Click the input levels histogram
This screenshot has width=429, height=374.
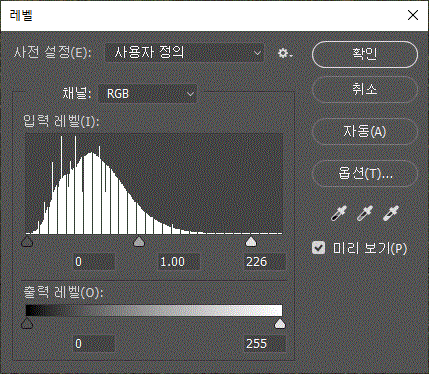pos(154,184)
